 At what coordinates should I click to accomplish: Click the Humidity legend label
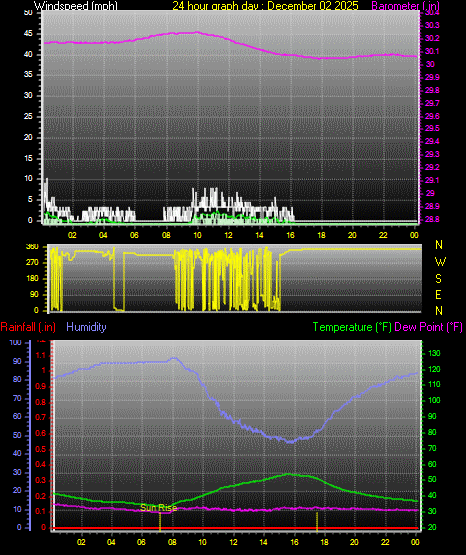click(x=86, y=327)
